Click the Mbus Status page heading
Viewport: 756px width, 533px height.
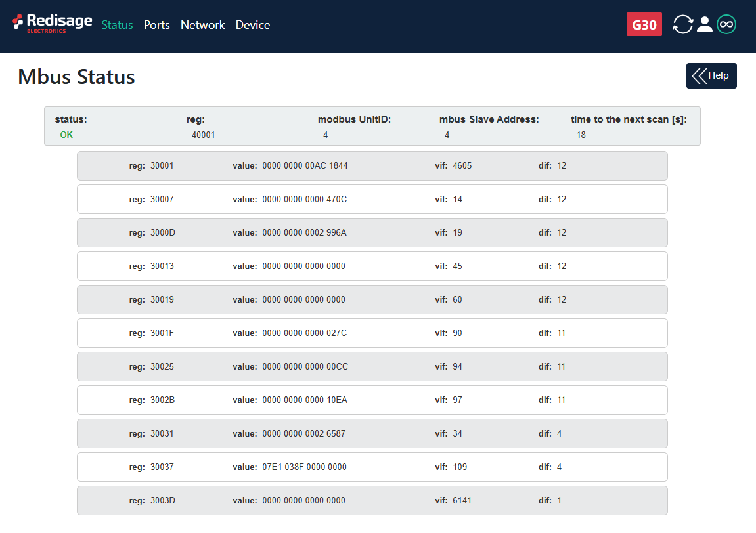[x=76, y=77]
